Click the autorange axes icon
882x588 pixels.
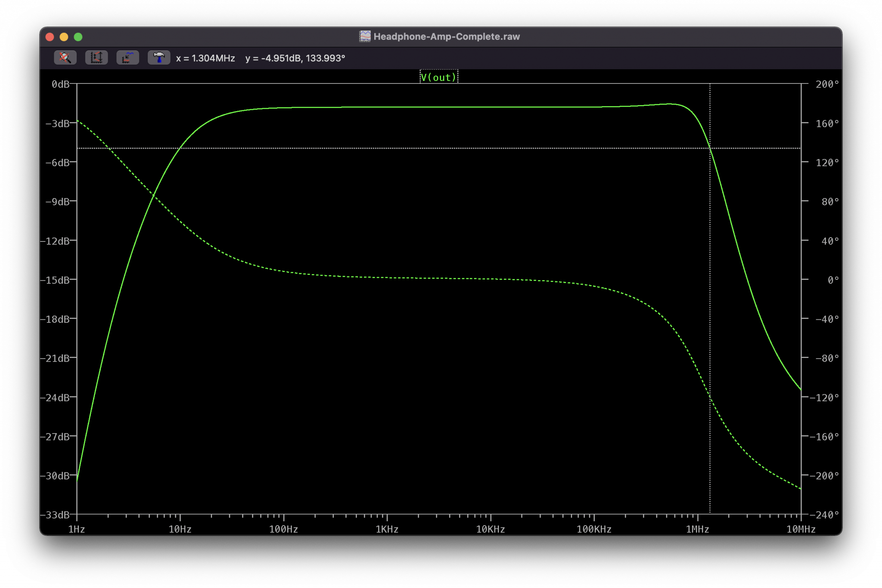[96, 58]
